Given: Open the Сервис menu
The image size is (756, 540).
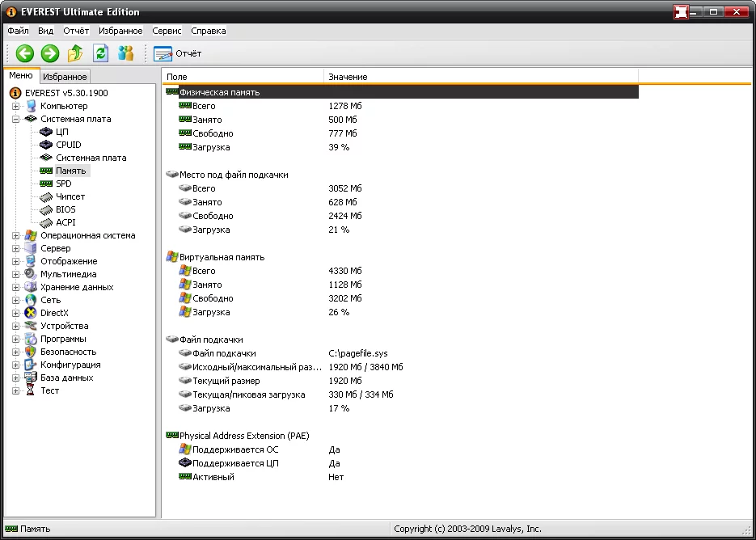Looking at the screenshot, I should click(x=167, y=31).
